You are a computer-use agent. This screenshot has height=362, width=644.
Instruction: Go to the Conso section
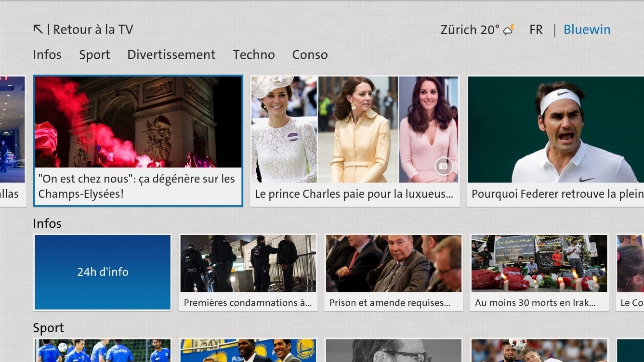click(x=310, y=55)
